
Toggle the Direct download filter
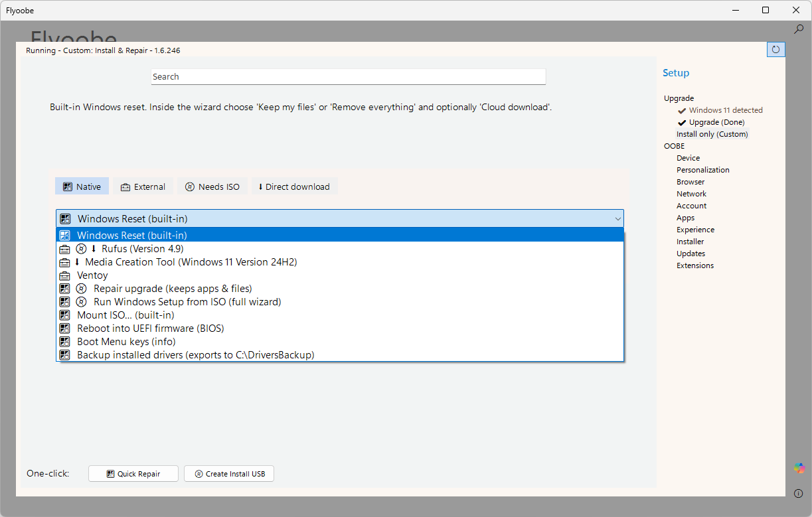294,186
